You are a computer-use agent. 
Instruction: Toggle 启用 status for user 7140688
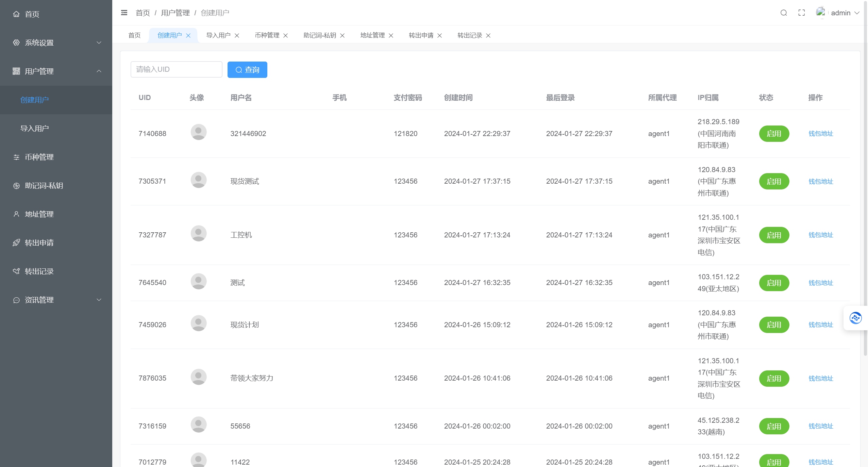[x=774, y=133]
